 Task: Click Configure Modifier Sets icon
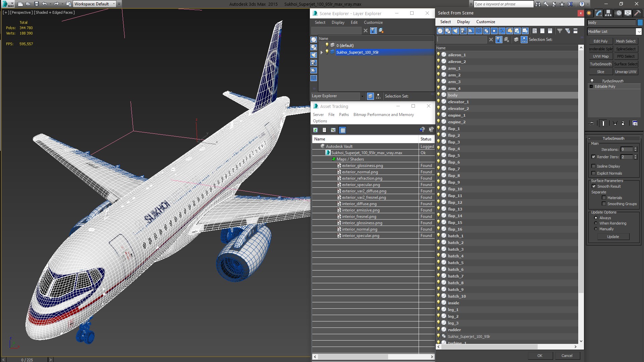click(x=635, y=123)
